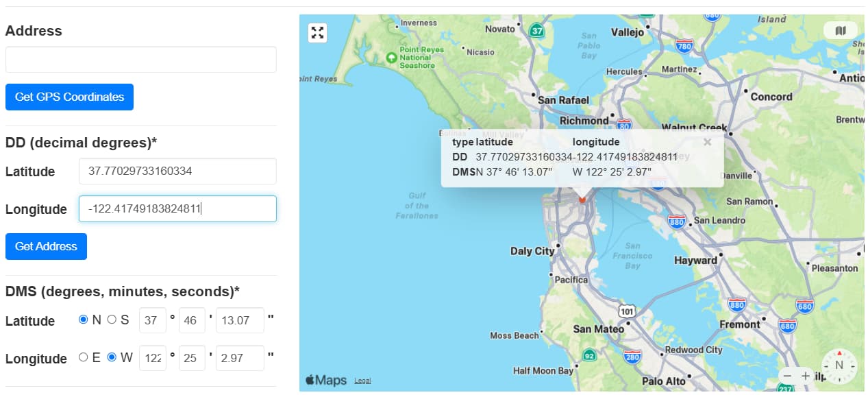Select E for DMS longitude
Viewport: 868px width, 395px height.
pyautogui.click(x=84, y=357)
